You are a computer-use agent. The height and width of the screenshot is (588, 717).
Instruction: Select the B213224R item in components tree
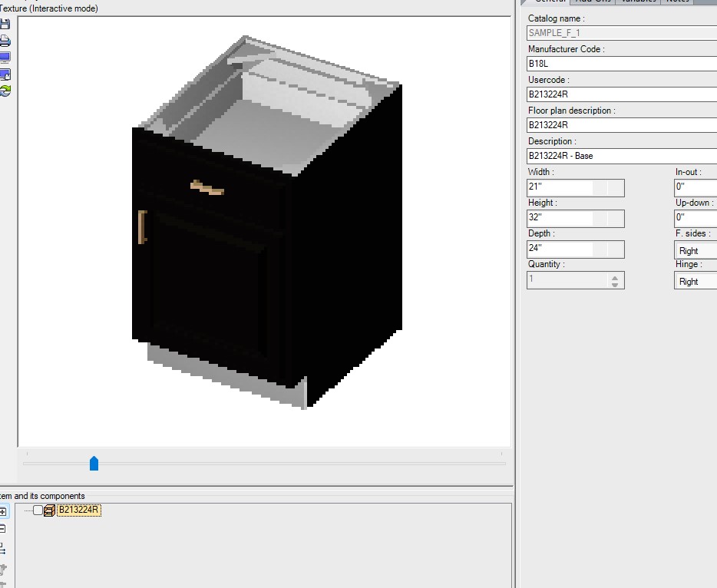[79, 510]
